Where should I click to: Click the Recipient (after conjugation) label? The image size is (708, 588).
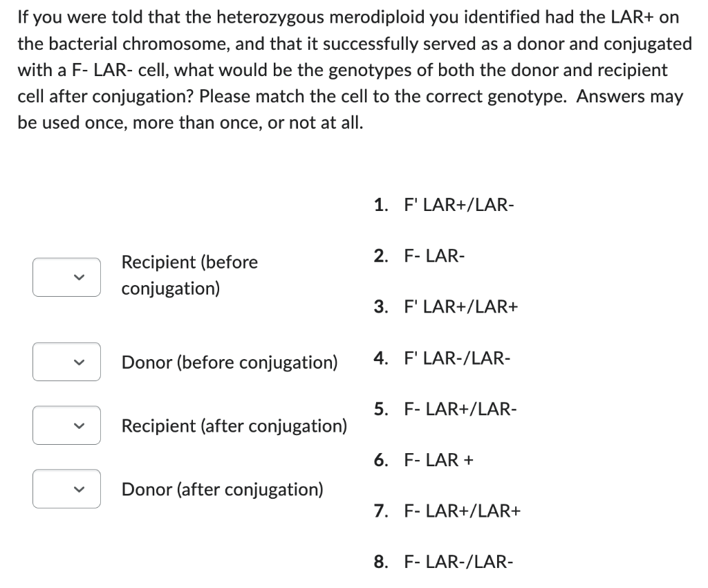coord(234,426)
